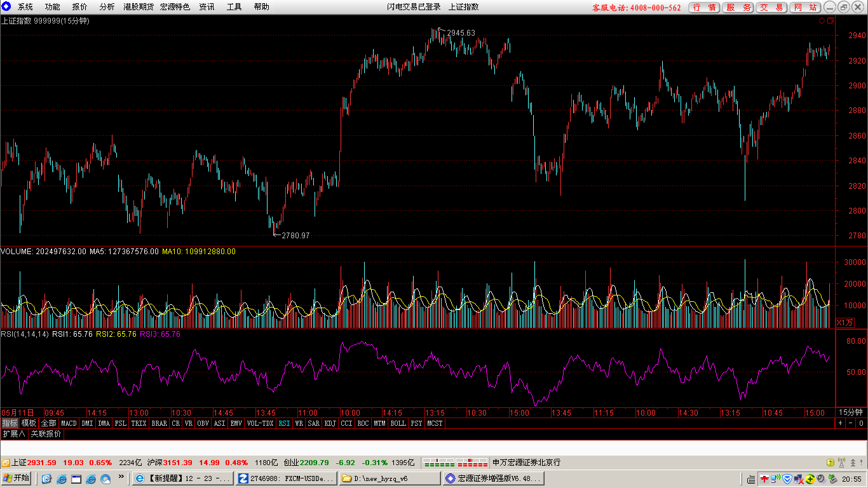The width and height of the screenshot is (868, 488).
Task: Select the 模板 tab
Action: pos(29,423)
